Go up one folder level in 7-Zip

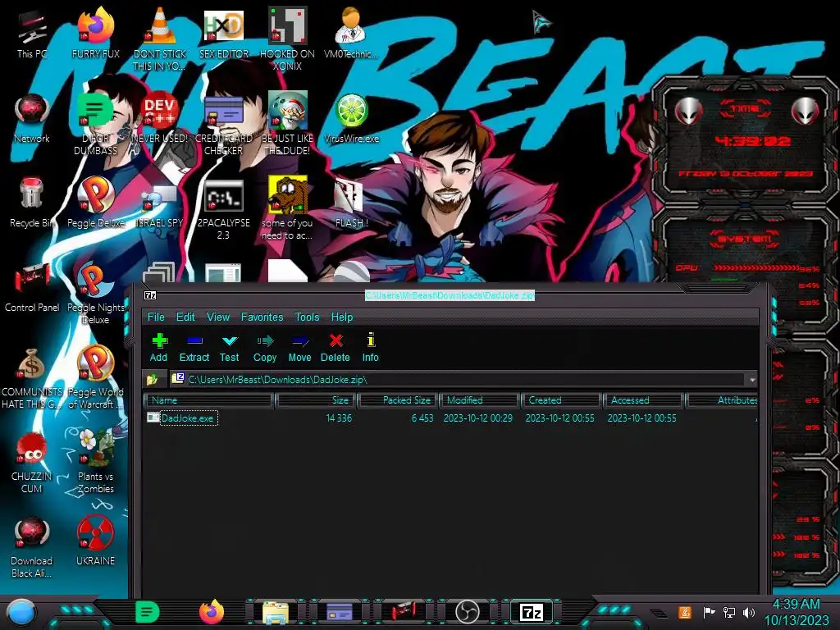coord(152,379)
